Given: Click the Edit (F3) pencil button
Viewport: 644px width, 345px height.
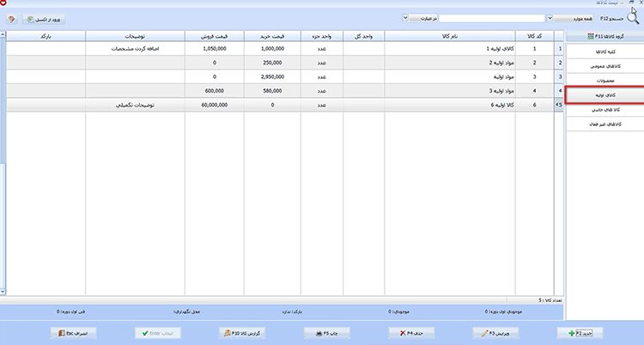Looking at the screenshot, I should point(495,333).
